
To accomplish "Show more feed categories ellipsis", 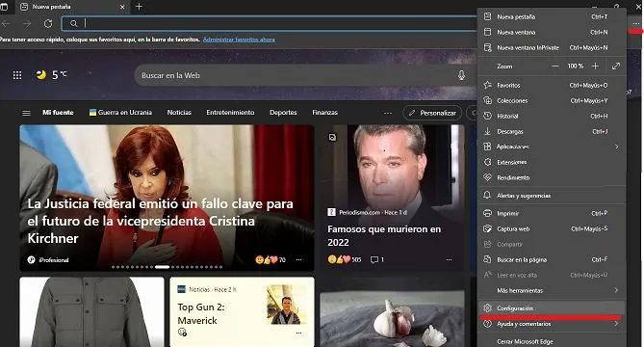I will pos(388,113).
